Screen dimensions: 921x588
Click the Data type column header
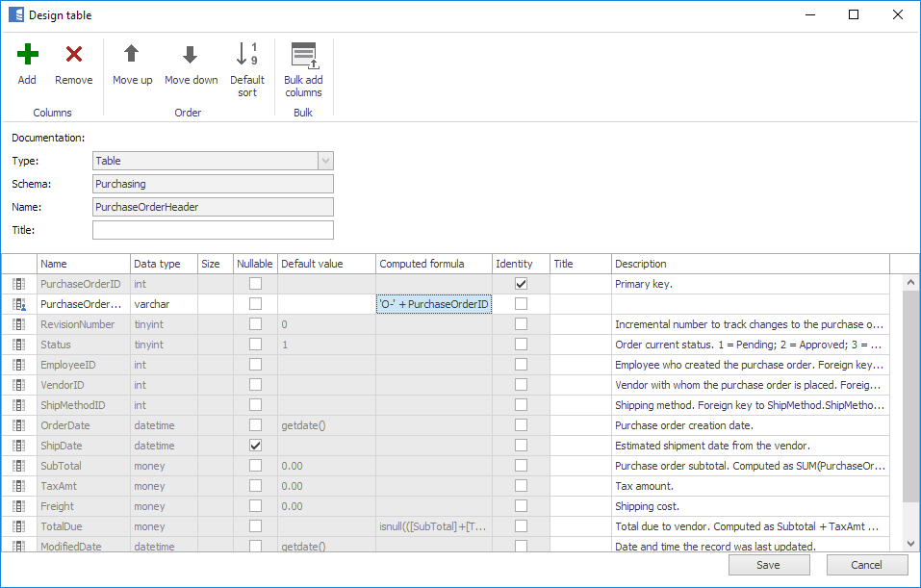pos(164,264)
